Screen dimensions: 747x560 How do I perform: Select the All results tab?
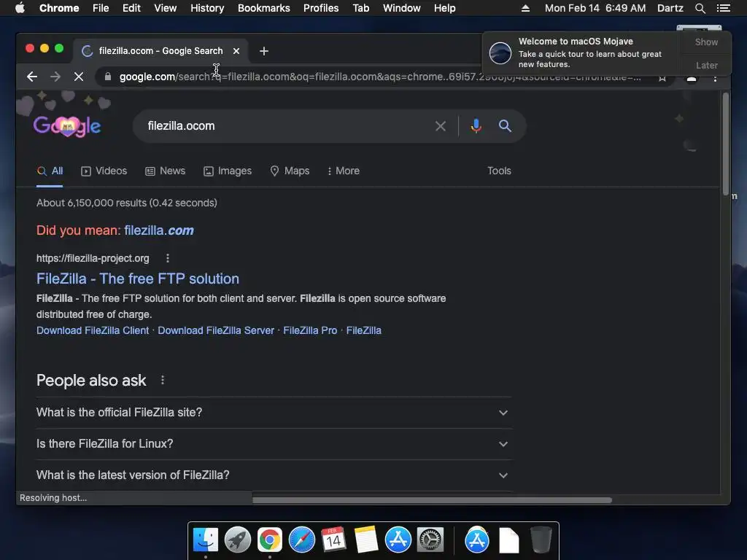[50, 171]
